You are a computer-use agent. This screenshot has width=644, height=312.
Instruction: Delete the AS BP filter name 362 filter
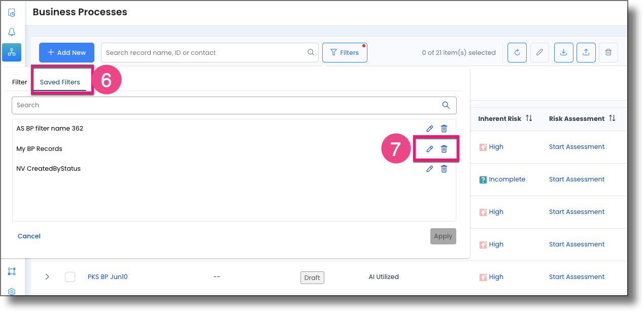click(x=444, y=129)
